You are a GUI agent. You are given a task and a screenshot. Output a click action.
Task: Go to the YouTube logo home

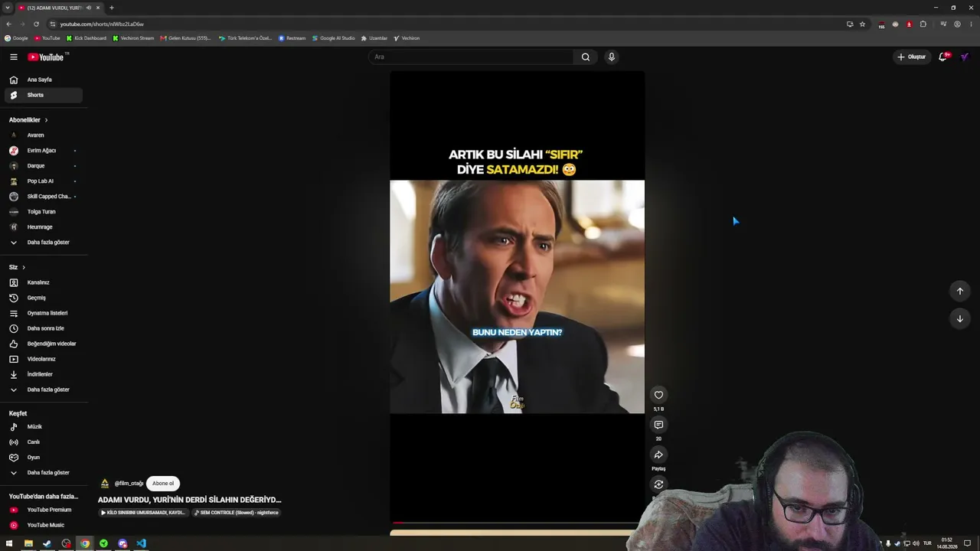47,57
